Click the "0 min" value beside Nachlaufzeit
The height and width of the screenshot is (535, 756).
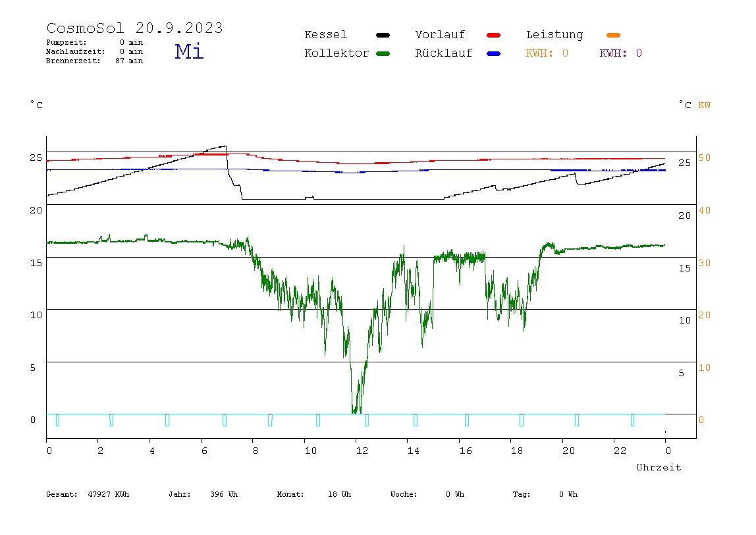(x=131, y=51)
